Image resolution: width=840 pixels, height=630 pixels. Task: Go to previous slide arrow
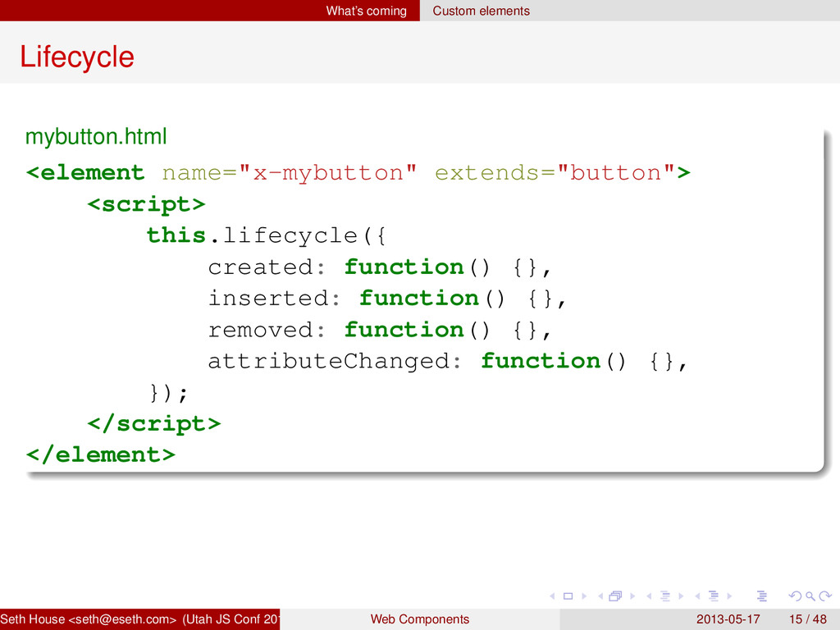click(x=552, y=596)
